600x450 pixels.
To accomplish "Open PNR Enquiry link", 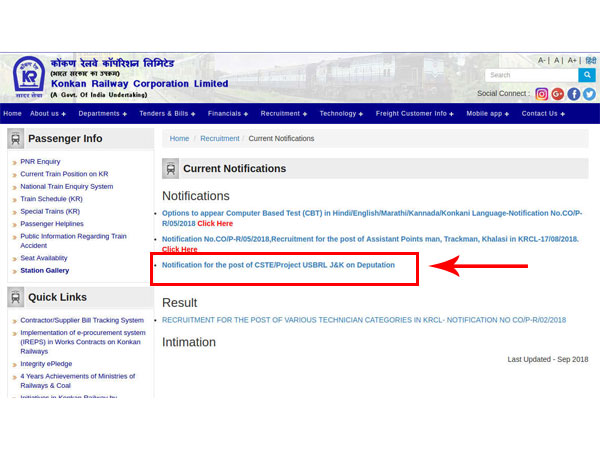I will [x=40, y=161].
